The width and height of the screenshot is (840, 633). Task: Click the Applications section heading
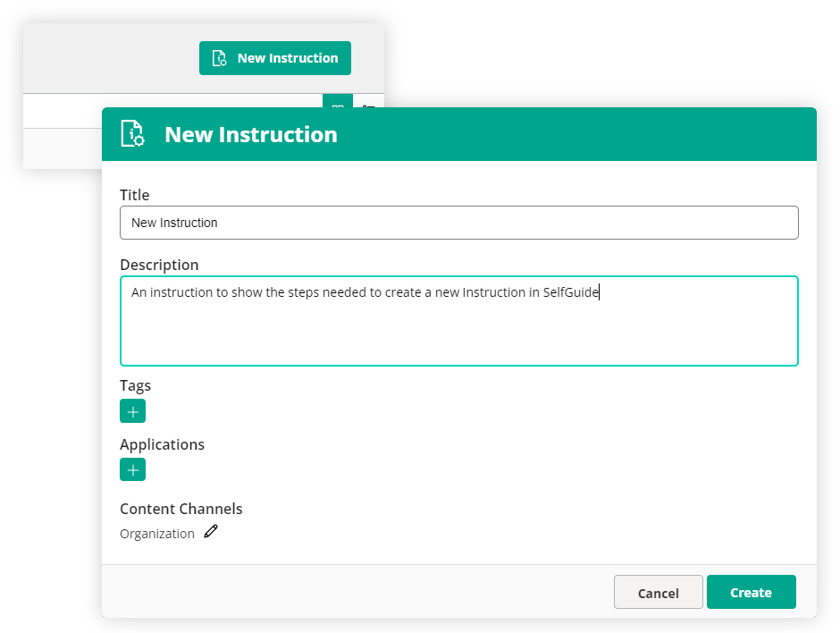(162, 443)
